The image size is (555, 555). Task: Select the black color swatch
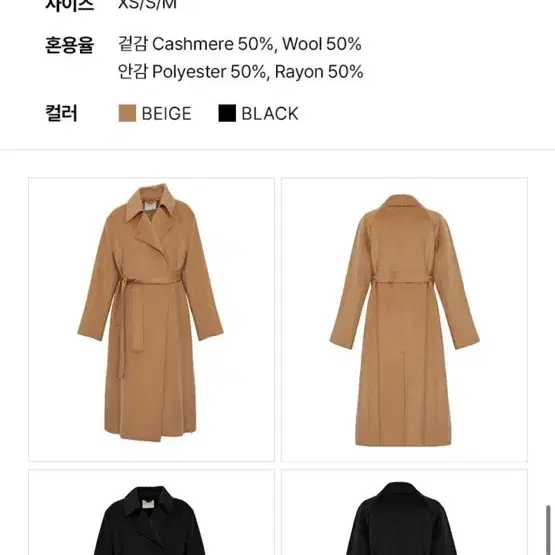[x=227, y=113]
